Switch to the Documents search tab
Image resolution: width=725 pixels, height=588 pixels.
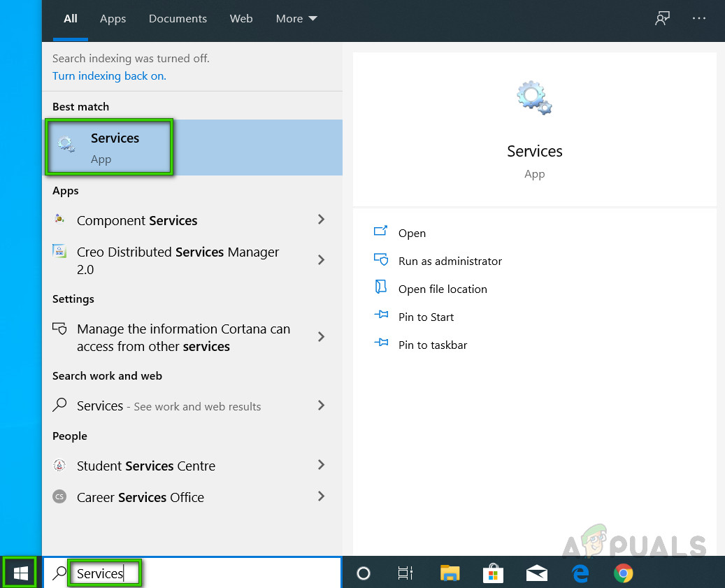click(x=178, y=18)
